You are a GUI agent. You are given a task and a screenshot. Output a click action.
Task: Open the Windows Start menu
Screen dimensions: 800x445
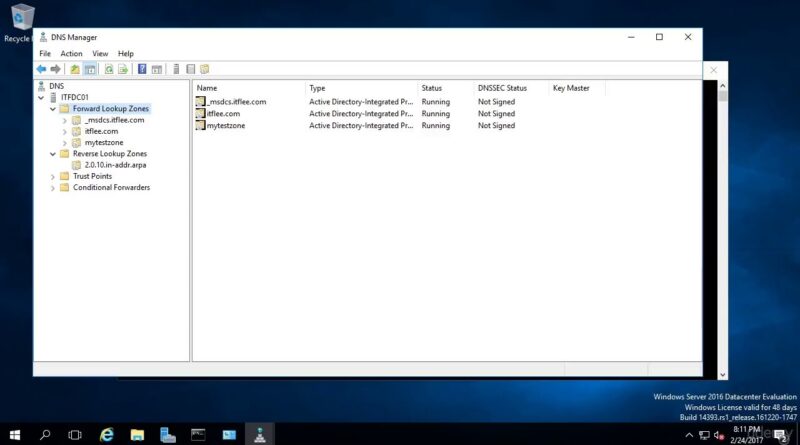(x=15, y=435)
